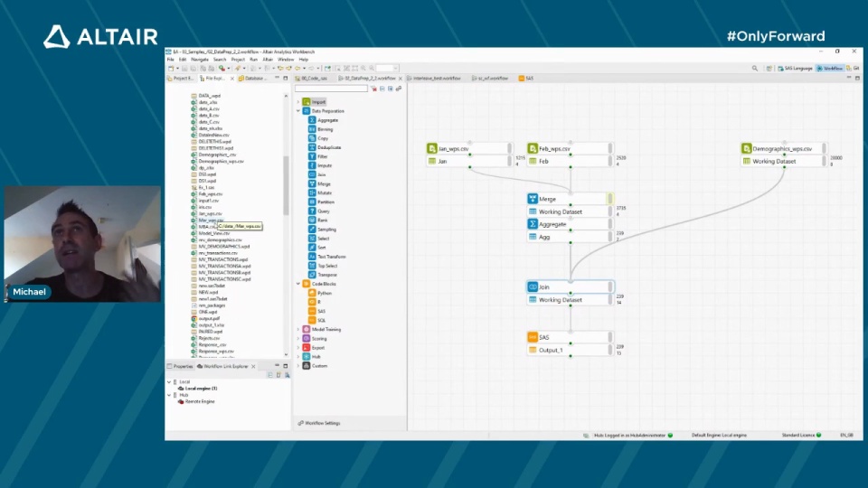Choose the Merge block in the palette list
This screenshot has width=868, height=488.
coord(319,183)
